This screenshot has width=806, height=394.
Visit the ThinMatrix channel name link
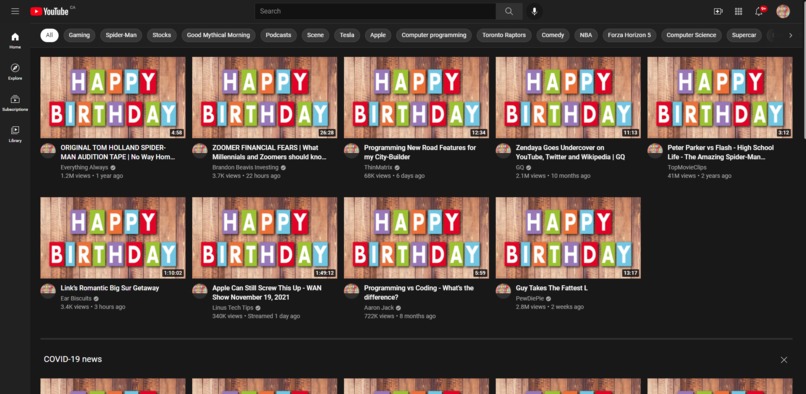pos(377,168)
